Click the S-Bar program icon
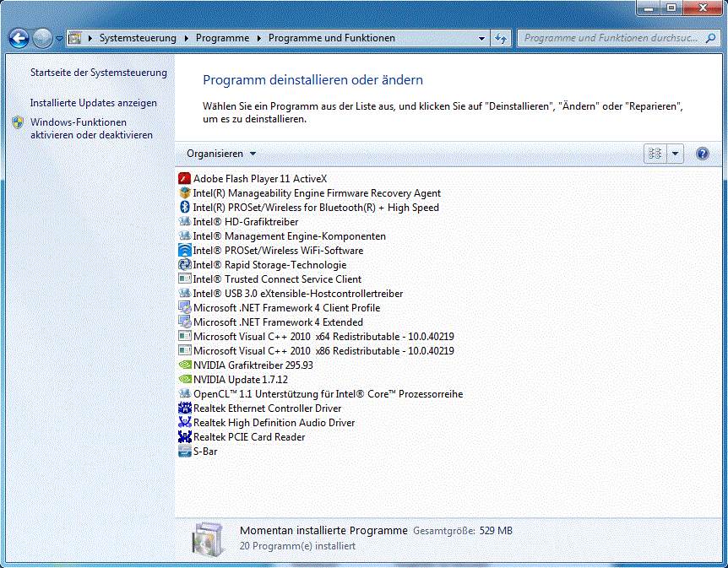 [185, 451]
